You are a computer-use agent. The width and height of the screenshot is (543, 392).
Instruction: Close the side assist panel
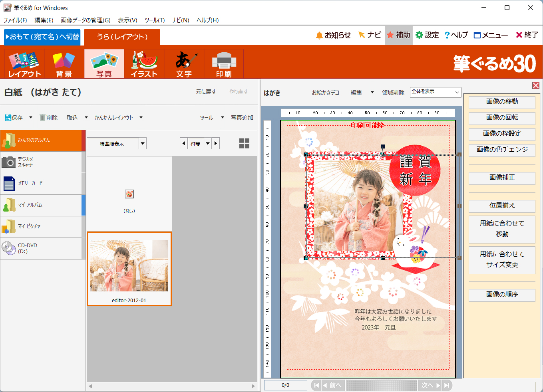(536, 85)
